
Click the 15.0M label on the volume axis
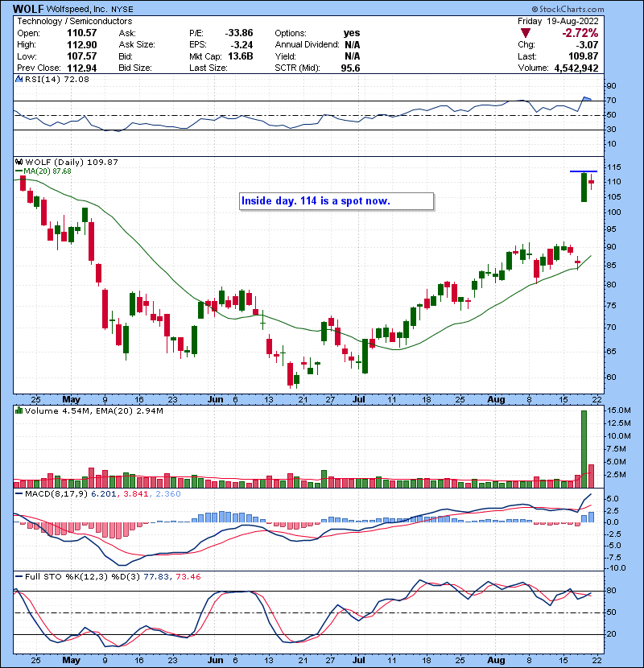point(619,410)
